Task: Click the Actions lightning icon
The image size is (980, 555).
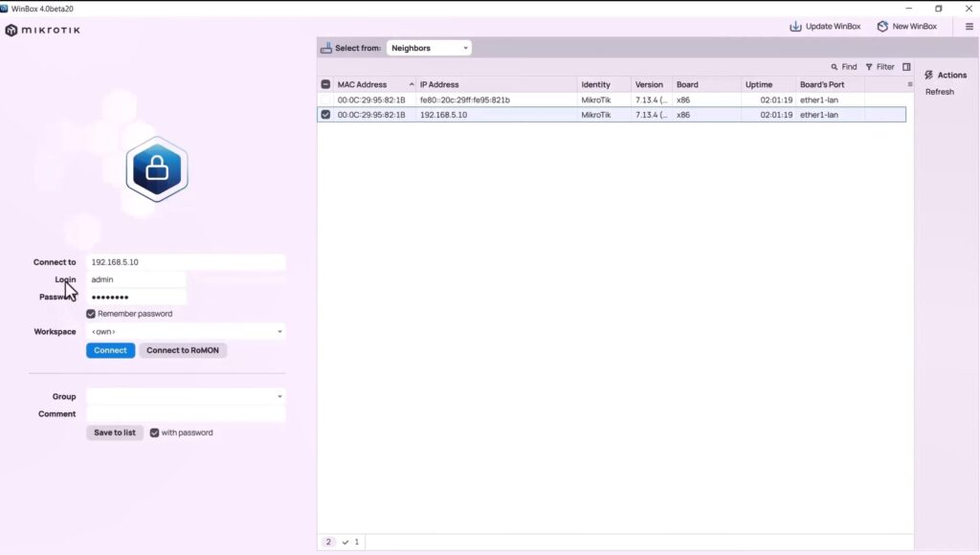Action: coord(928,75)
